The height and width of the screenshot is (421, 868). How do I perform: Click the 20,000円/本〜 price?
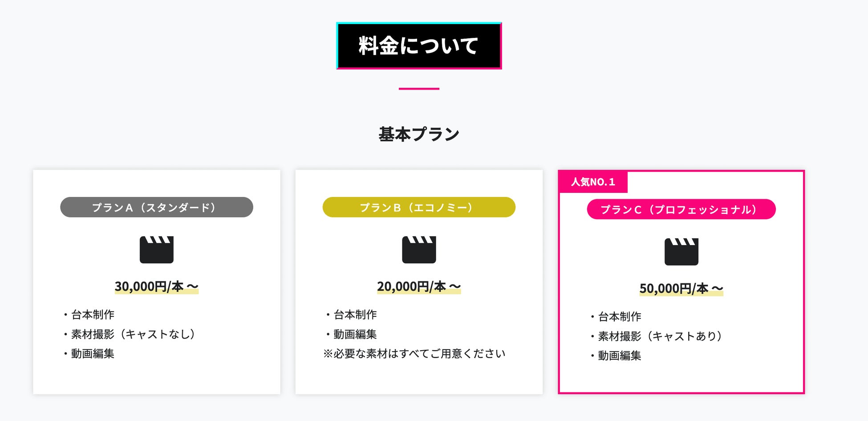coord(419,286)
